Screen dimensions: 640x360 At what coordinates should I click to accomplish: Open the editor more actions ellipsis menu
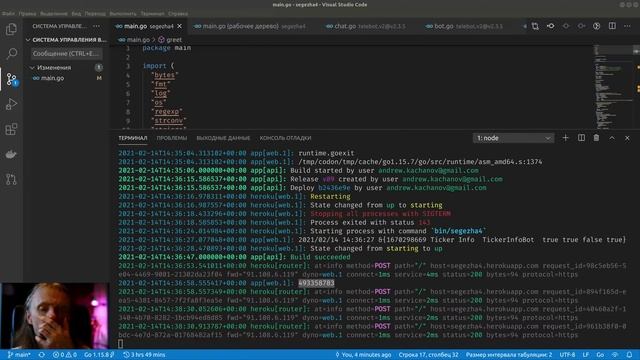(x=627, y=26)
